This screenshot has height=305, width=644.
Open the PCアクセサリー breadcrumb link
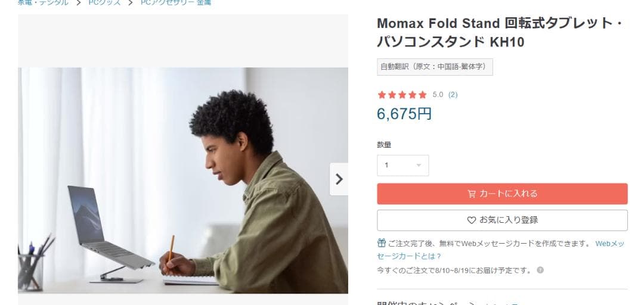click(x=167, y=2)
